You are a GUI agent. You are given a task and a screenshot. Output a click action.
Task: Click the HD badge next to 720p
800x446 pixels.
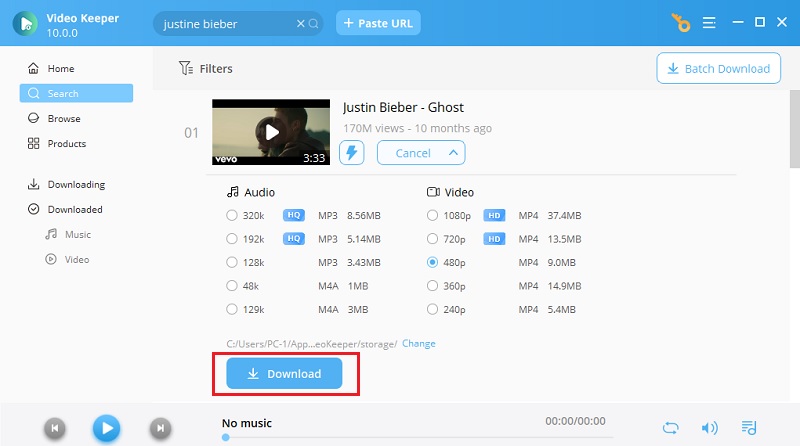coord(494,239)
